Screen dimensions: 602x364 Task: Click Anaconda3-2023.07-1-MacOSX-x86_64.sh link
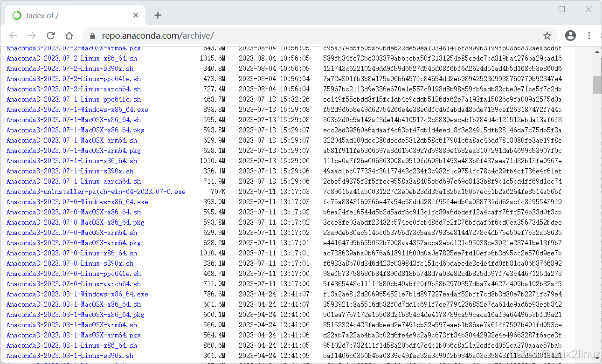pyautogui.click(x=74, y=120)
